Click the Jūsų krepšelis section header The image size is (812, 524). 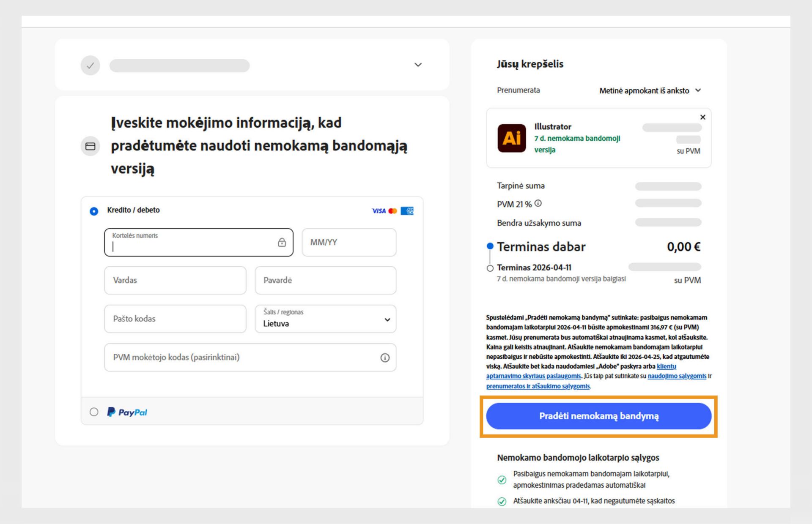tap(530, 64)
